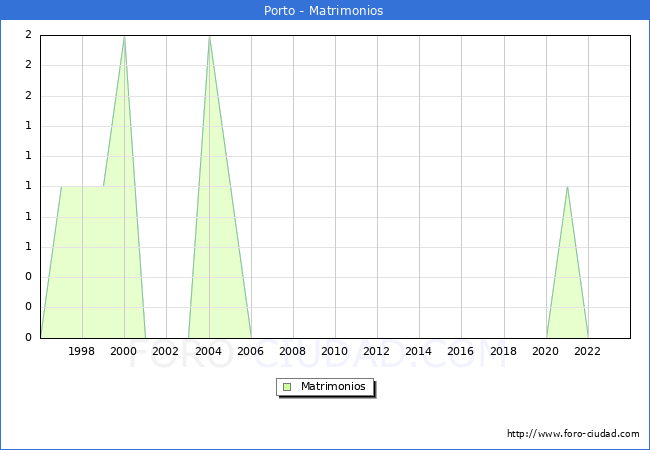The width and height of the screenshot is (650, 450).
Task: Click the 2006 x-axis year label
Action: [x=250, y=351]
